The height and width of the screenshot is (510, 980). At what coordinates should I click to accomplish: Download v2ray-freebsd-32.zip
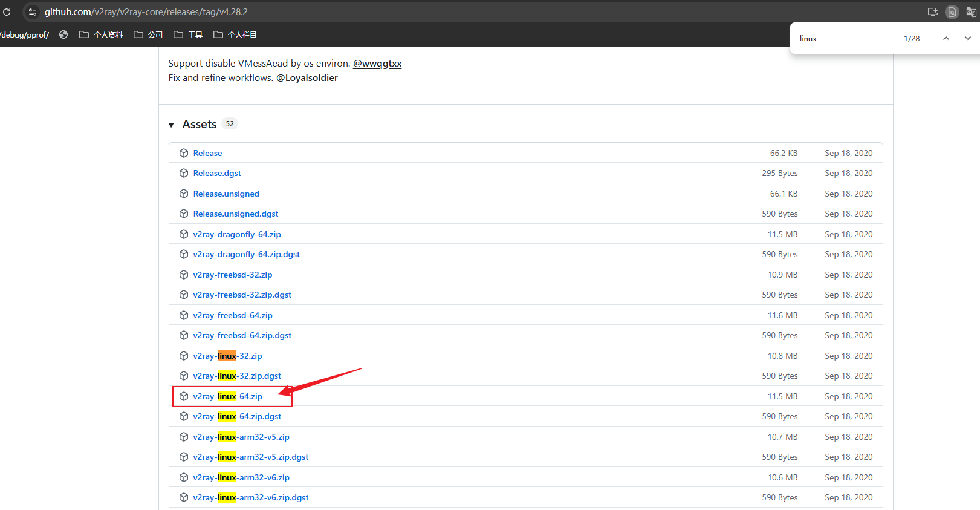[x=233, y=275]
